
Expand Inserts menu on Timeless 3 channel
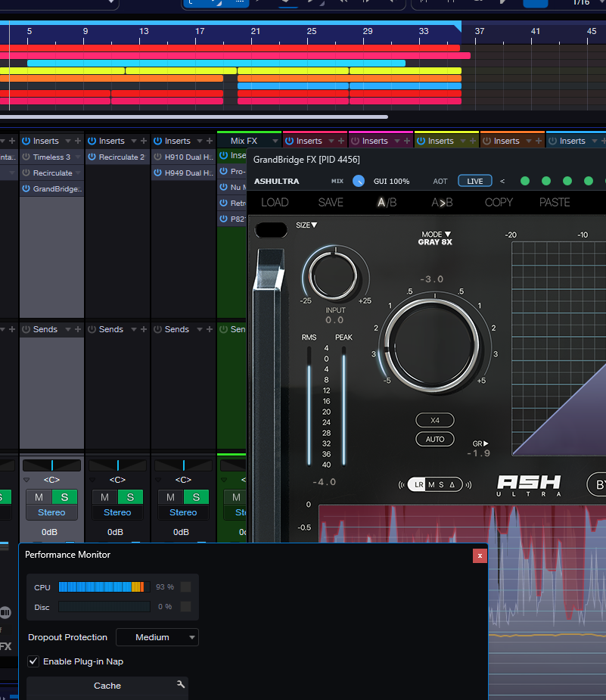click(68, 141)
